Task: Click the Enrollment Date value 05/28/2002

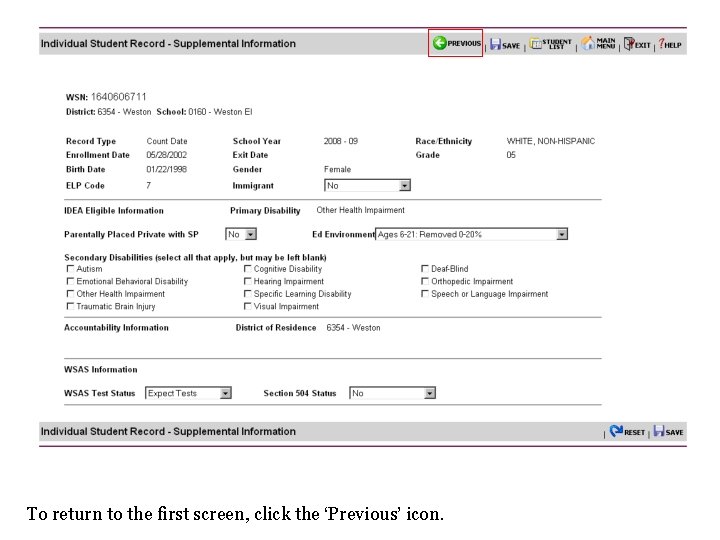Action: [x=167, y=155]
